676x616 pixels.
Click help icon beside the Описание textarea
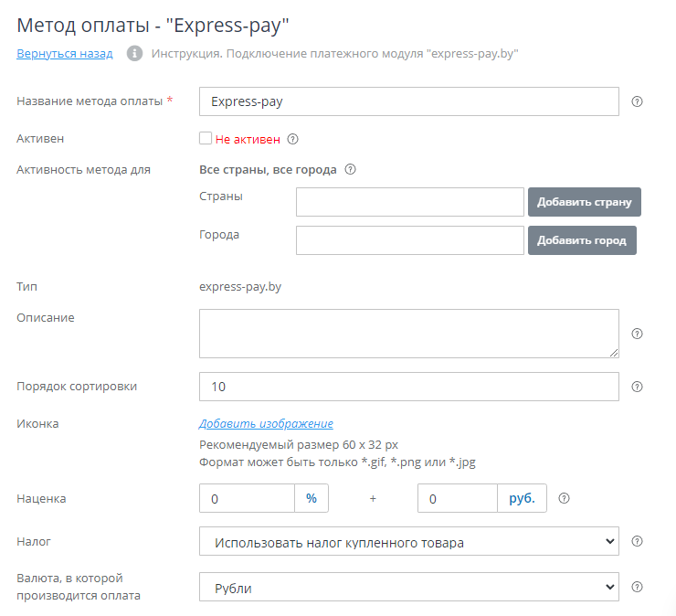coord(638,334)
